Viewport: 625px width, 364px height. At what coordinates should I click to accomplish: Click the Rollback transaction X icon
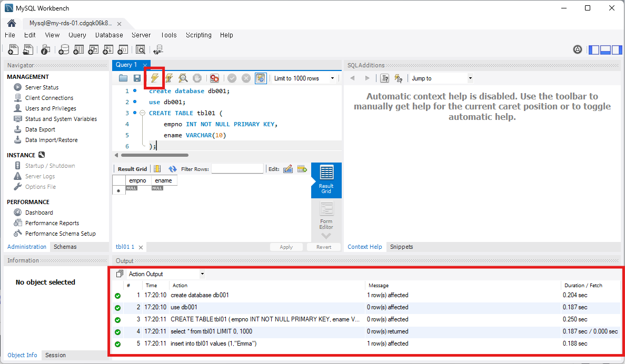click(x=246, y=78)
